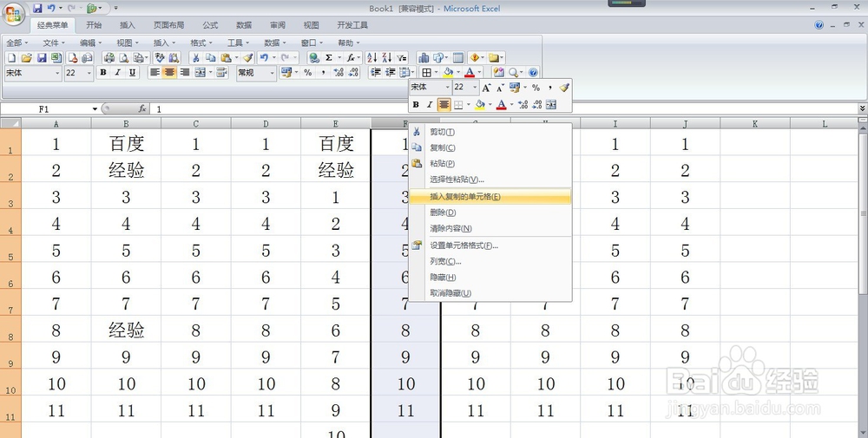The width and height of the screenshot is (868, 438).
Task: Click the Percent Style icon in the classic toolbar
Action: (x=308, y=73)
